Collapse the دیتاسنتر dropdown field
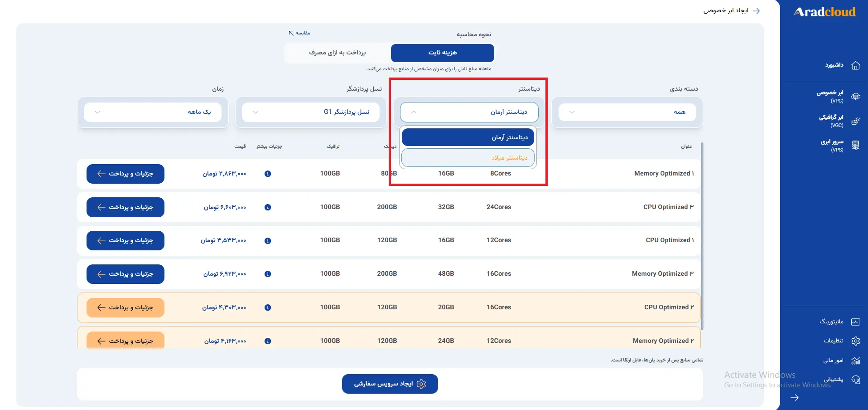The width and height of the screenshot is (868, 410). [469, 112]
